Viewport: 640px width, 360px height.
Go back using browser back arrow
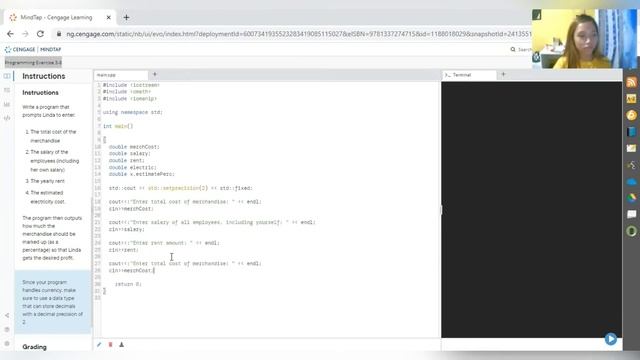(x=10, y=34)
